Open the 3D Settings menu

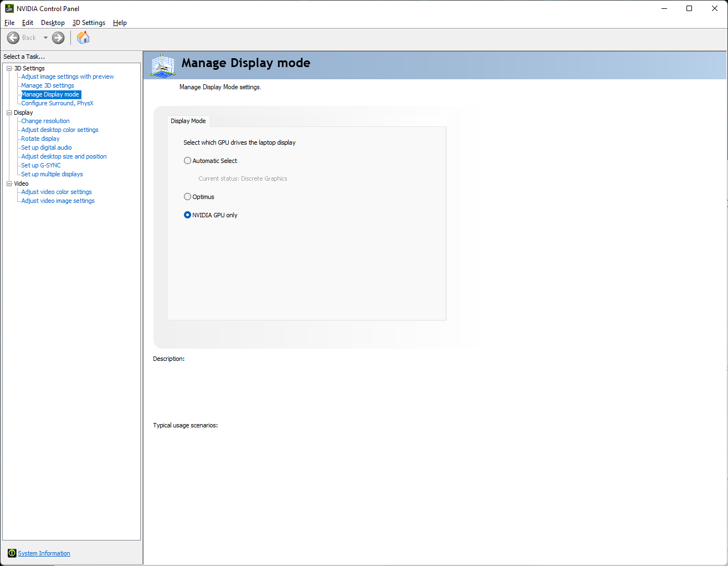[x=89, y=23]
